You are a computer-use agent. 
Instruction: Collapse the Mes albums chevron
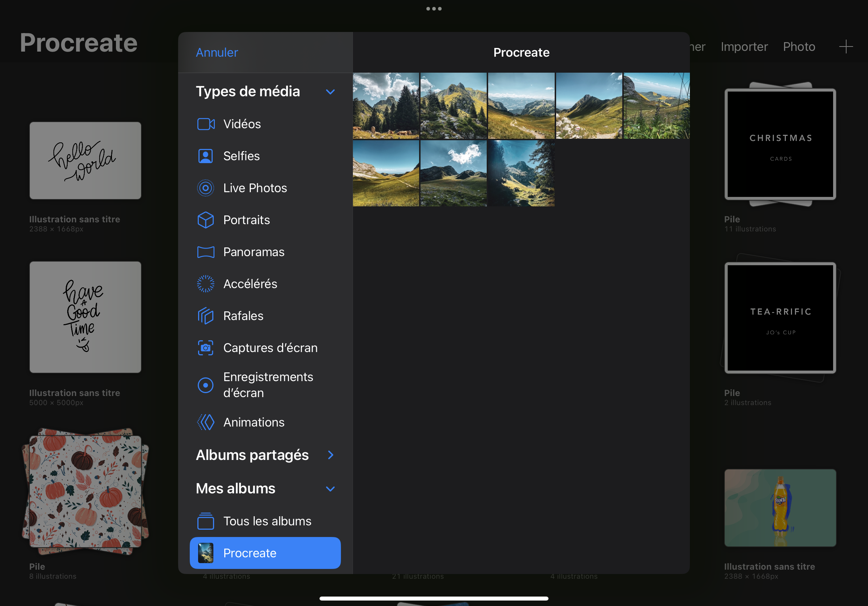[x=330, y=489]
